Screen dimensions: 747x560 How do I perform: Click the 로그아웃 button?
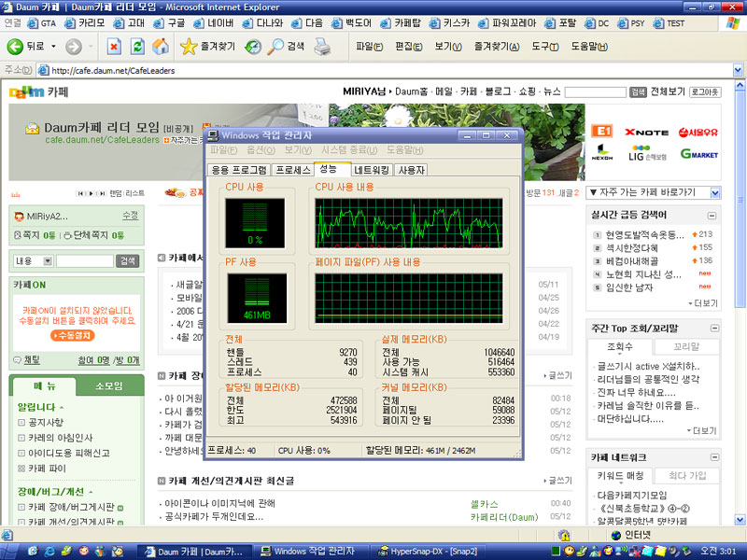point(705,91)
